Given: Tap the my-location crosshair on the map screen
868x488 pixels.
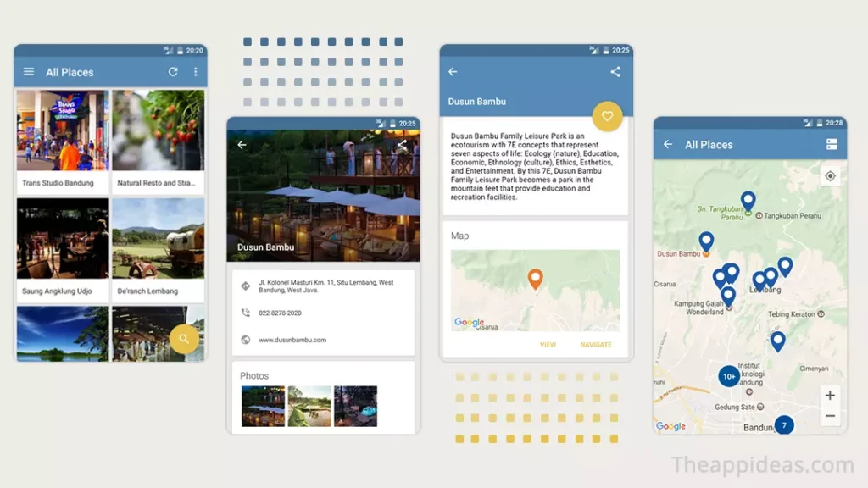Looking at the screenshot, I should (x=831, y=175).
